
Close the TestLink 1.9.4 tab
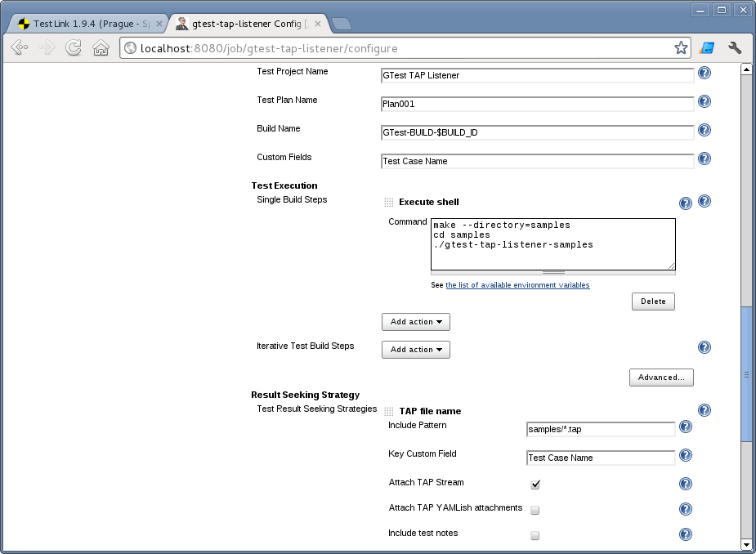pos(159,24)
